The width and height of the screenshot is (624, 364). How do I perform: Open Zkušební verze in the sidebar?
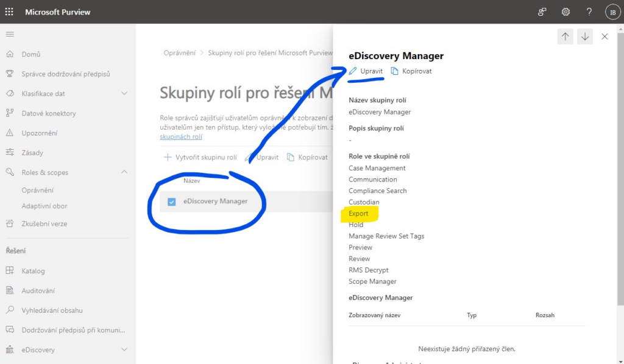[x=44, y=224]
